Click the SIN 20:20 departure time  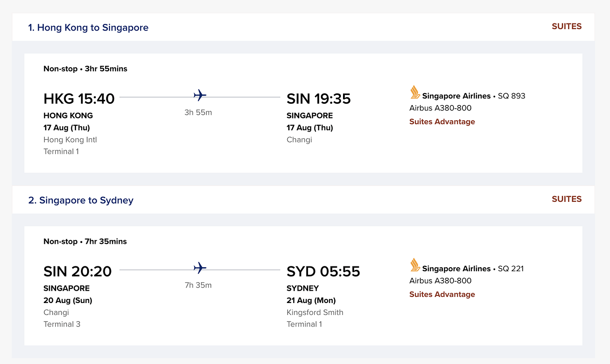pos(78,271)
